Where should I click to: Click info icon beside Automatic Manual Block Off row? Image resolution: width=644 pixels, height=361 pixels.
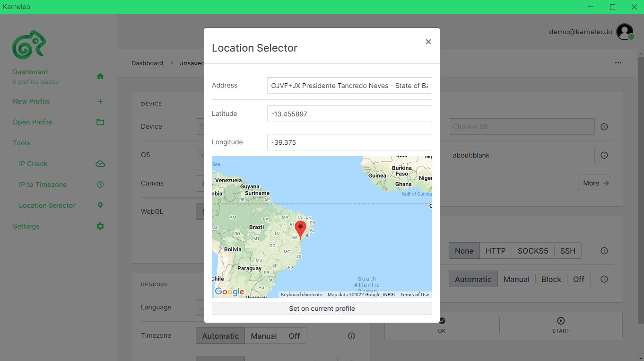(604, 279)
